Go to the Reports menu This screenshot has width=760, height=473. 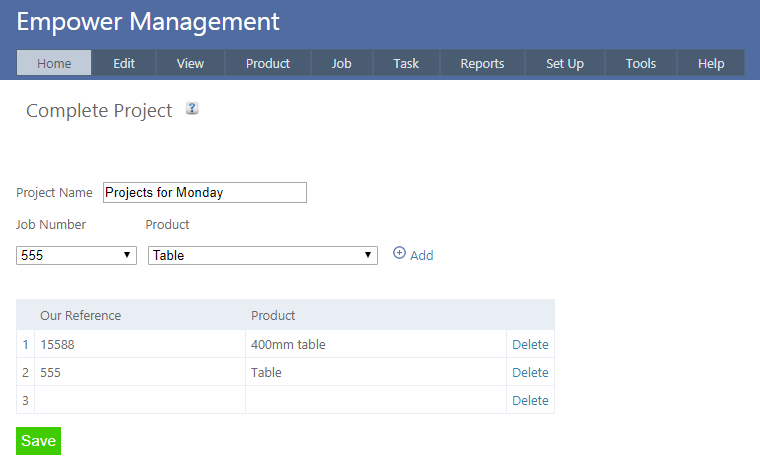pos(482,63)
